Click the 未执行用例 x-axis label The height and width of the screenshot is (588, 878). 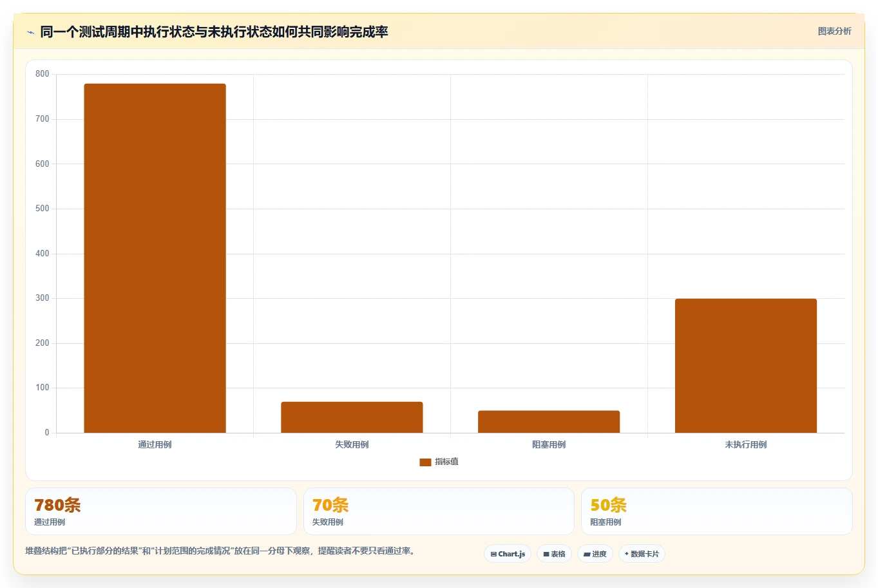746,444
